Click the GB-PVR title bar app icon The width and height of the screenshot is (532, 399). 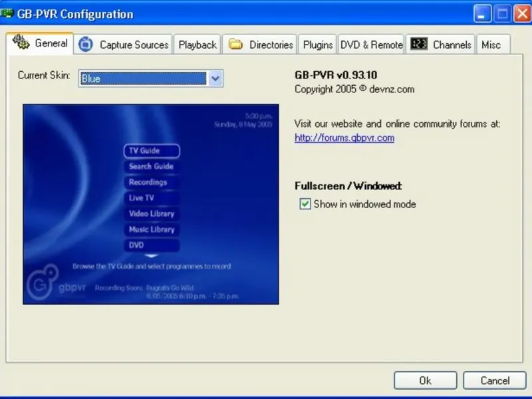pyautogui.click(x=7, y=13)
